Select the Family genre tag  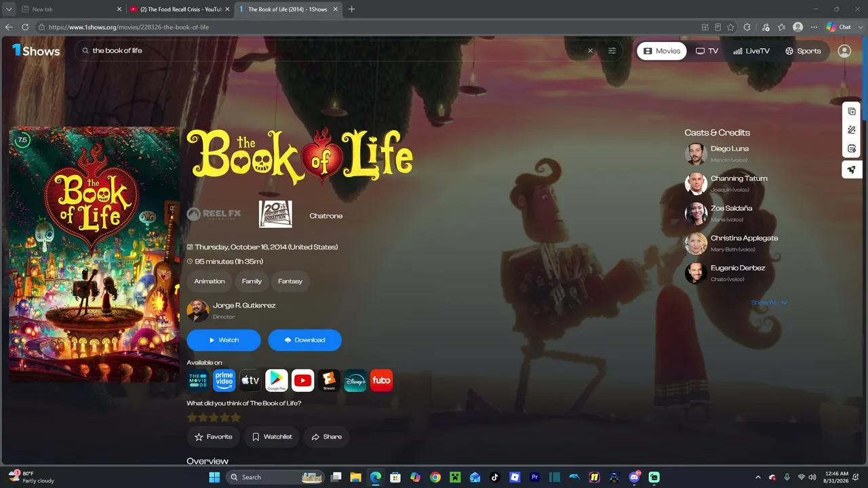pyautogui.click(x=252, y=281)
